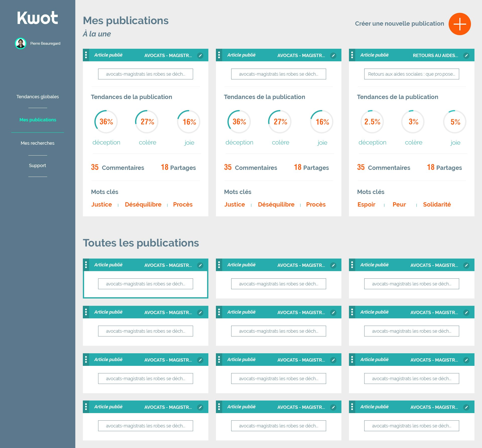Click the orange plus create publication button
The height and width of the screenshot is (448, 482).
459,24
